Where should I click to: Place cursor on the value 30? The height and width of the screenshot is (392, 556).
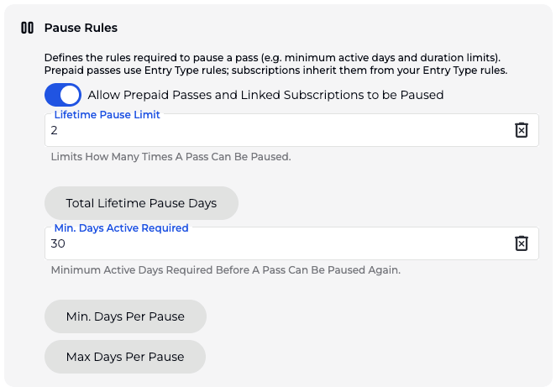(x=58, y=244)
